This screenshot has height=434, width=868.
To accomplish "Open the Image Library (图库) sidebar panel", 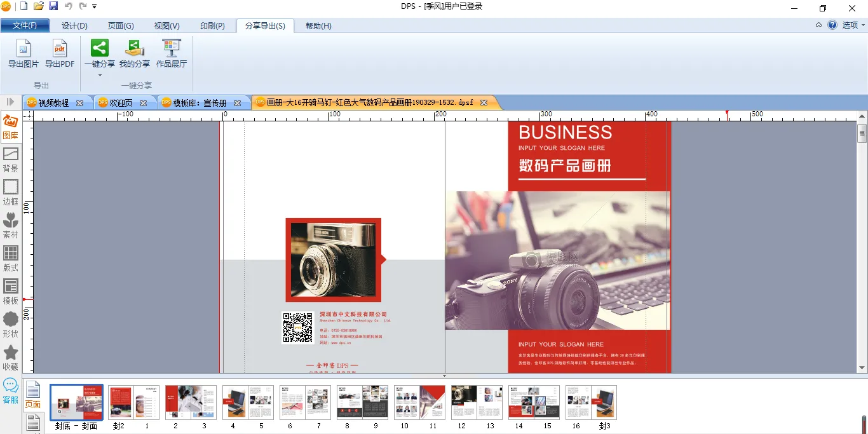I will click(11, 126).
